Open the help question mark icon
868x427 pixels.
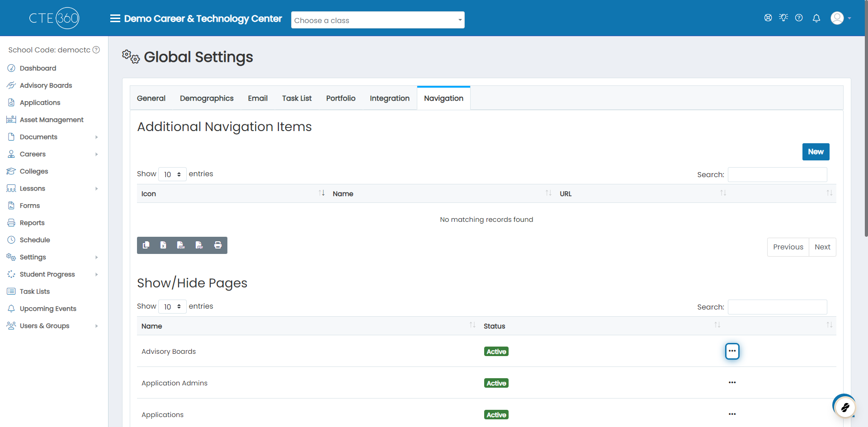point(799,18)
